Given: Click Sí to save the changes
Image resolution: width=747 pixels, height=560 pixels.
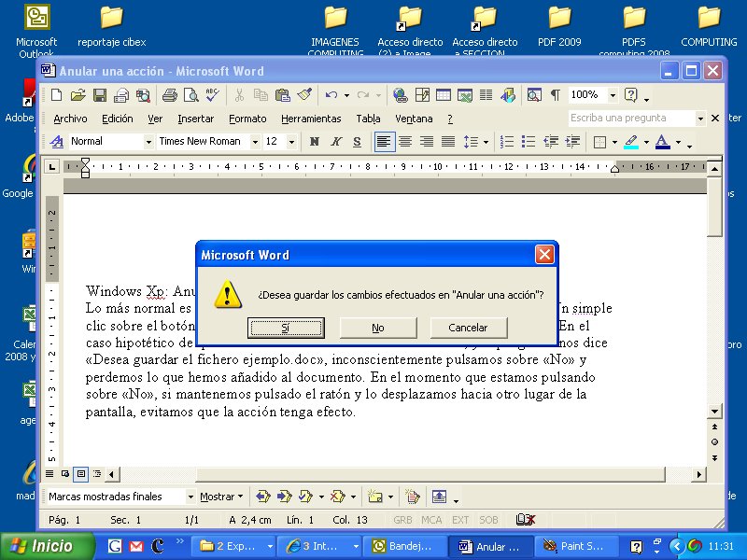Looking at the screenshot, I should pos(286,328).
